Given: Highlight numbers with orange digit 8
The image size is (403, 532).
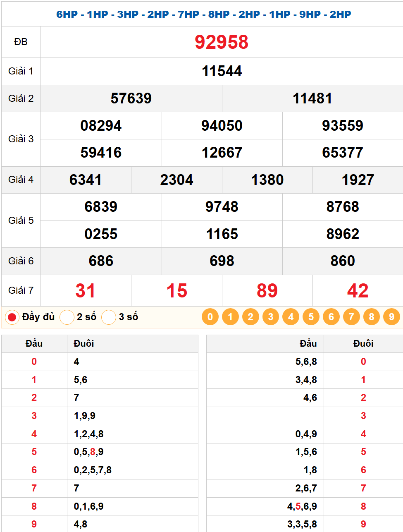Looking at the screenshot, I should click(372, 317).
